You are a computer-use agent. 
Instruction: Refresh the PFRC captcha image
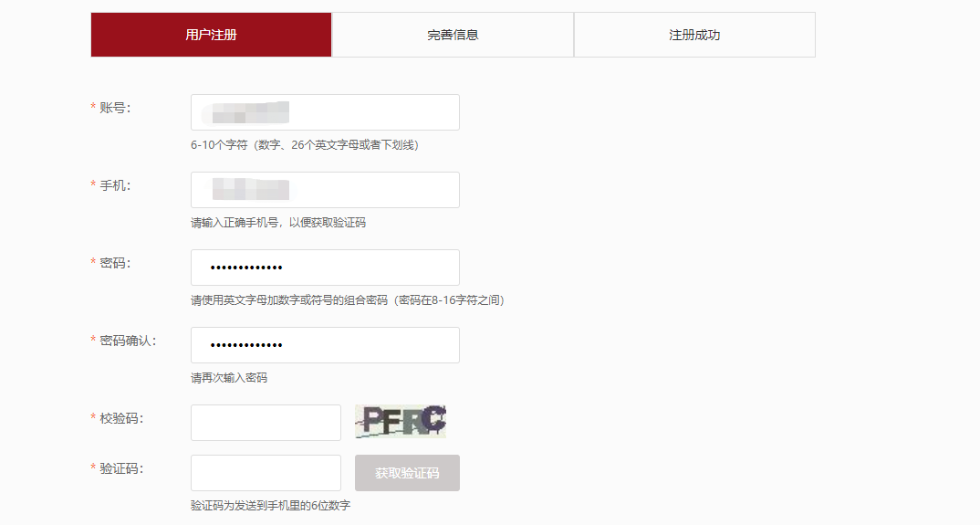pyautogui.click(x=401, y=421)
